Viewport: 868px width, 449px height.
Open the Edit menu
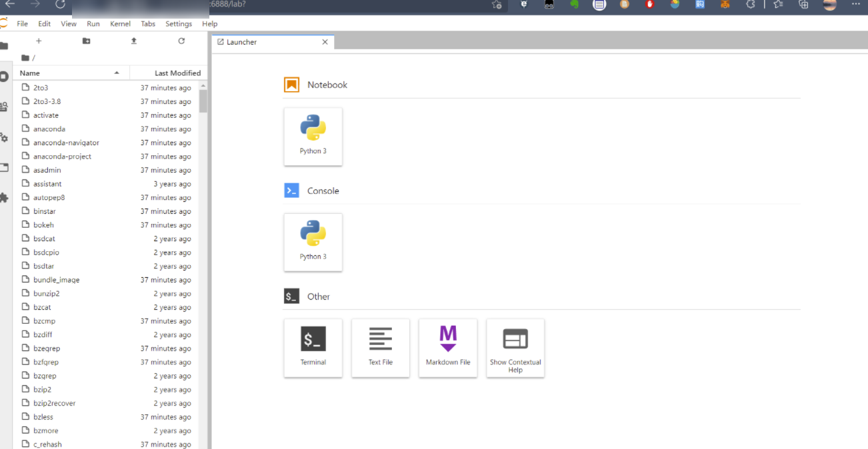tap(44, 24)
